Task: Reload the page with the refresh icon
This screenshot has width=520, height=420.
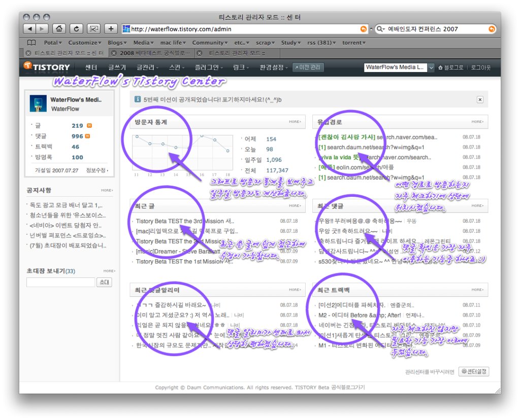Action: pyautogui.click(x=76, y=29)
